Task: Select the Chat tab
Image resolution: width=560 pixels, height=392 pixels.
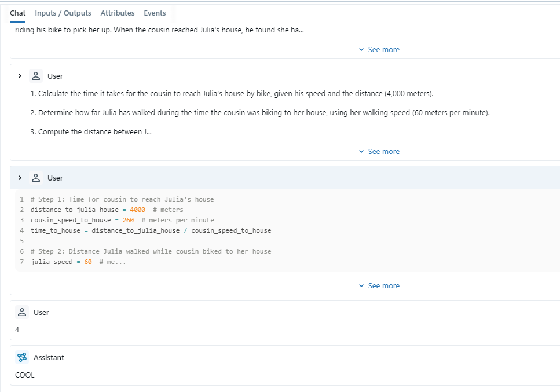Action: pyautogui.click(x=17, y=13)
